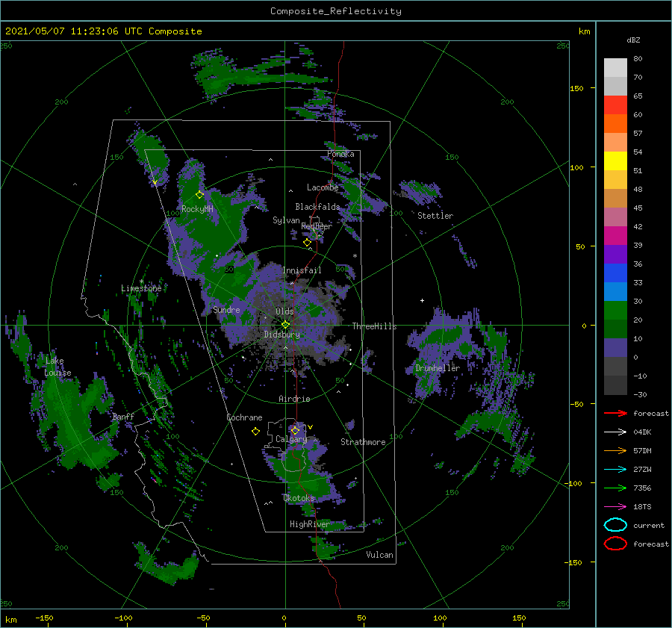The image size is (672, 628).
Task: Click the Ponoka label
Action: (x=340, y=154)
